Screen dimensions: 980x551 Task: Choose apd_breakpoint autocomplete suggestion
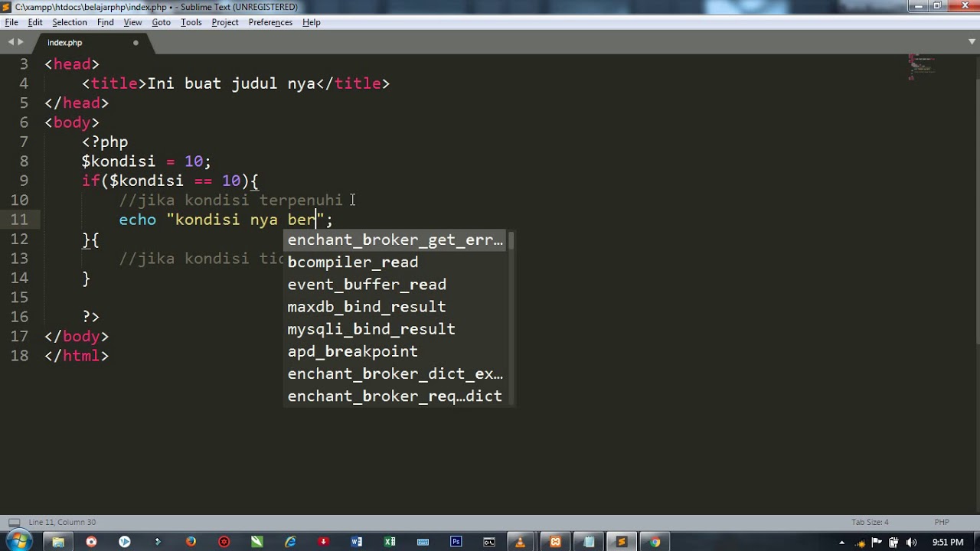(x=395, y=351)
